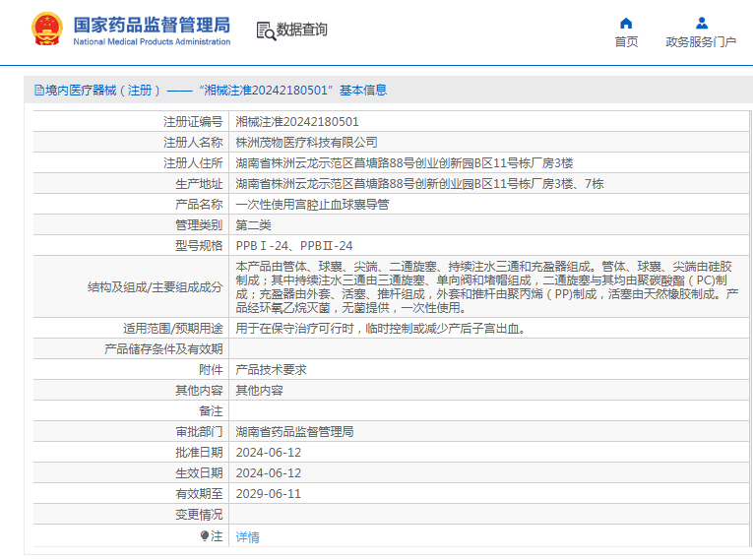The width and height of the screenshot is (753, 560).
Task: Select expiry date 2029-06-11
Action: [x=268, y=494]
